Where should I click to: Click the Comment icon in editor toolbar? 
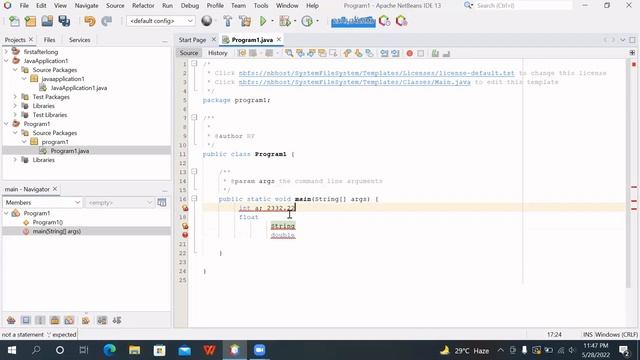(435, 53)
